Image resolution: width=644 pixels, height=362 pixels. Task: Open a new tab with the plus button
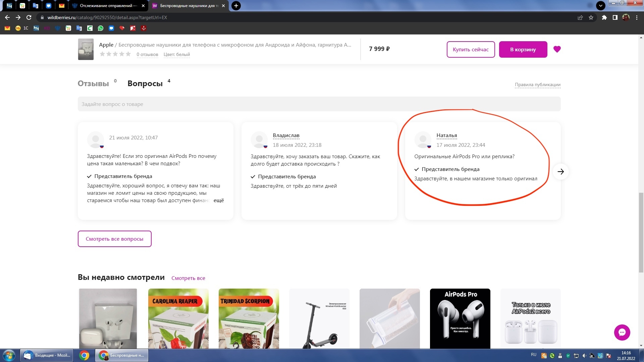coord(236,6)
